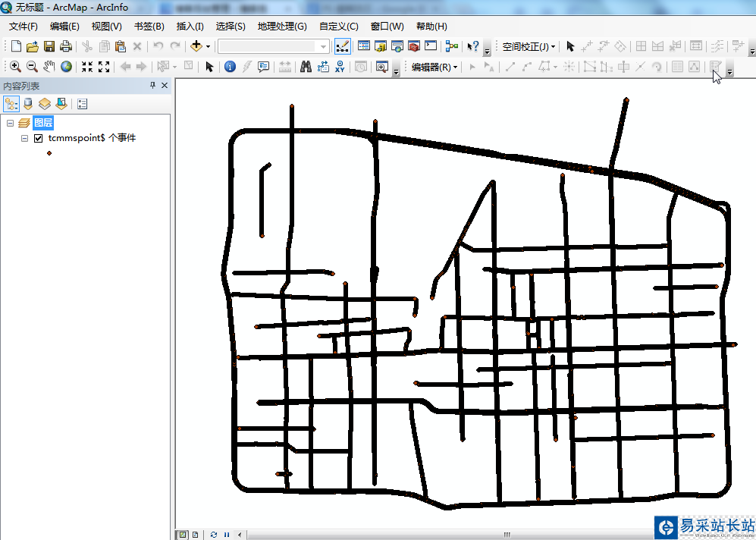Switch to List By Source view
Viewport: 756px width, 540px height.
[28, 104]
